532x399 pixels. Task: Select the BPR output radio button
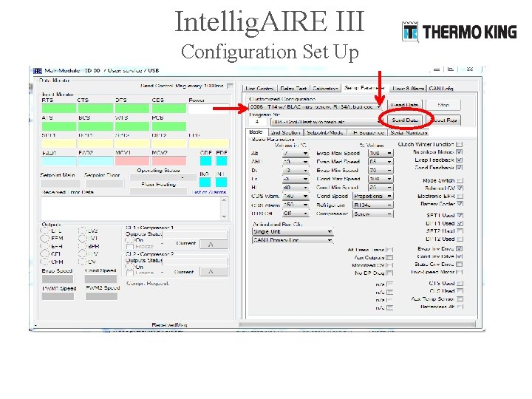82,246
